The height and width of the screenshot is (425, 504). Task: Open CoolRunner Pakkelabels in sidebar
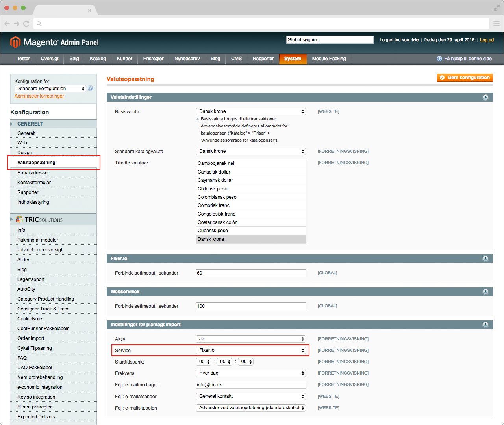click(x=43, y=329)
